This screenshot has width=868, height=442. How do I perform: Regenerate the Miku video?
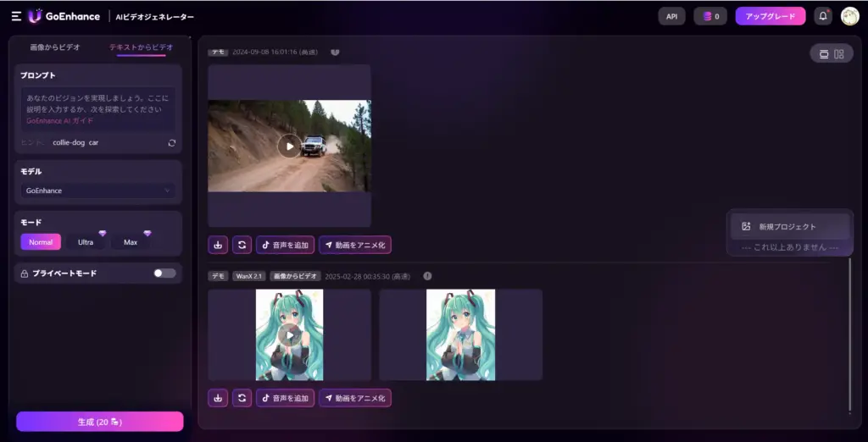(x=242, y=398)
